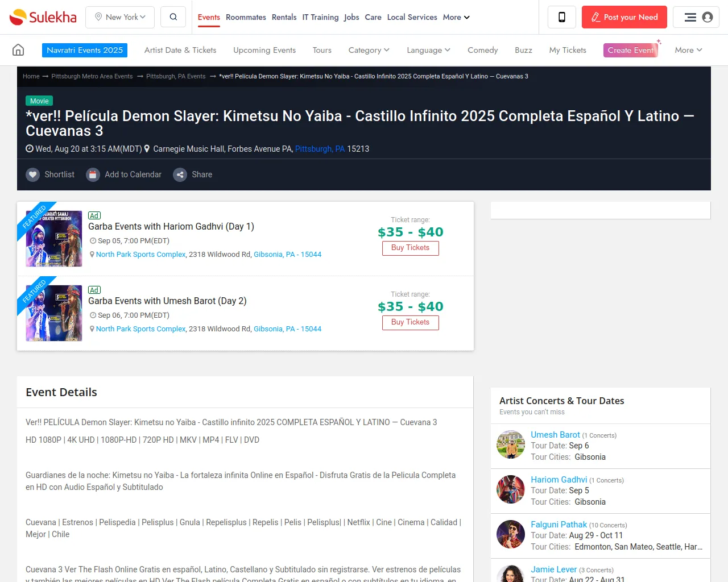This screenshot has height=582, width=728.
Task: Open the Buzz section
Action: point(524,50)
